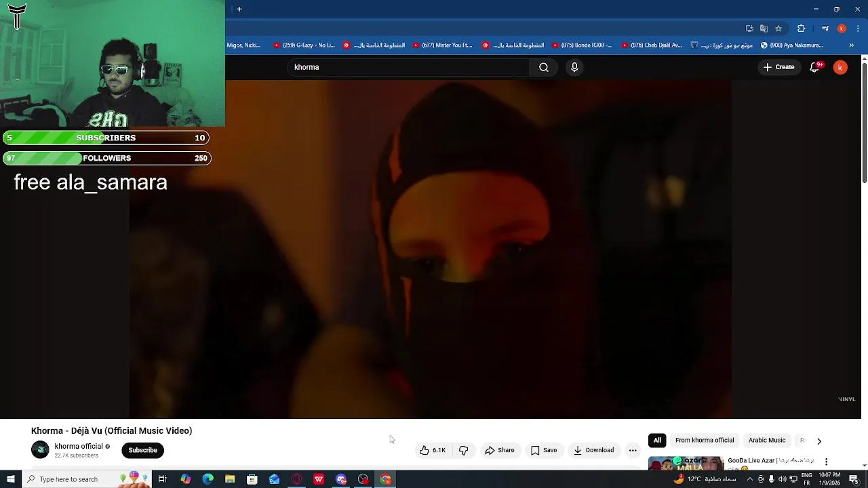Open new browser tab with plus button
Viewport: 868px width, 488px height.
pos(239,9)
